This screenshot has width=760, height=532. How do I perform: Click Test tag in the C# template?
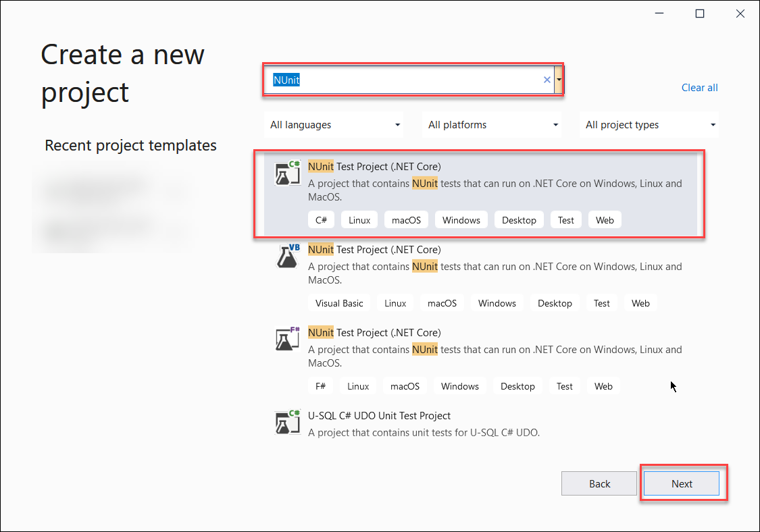(565, 220)
